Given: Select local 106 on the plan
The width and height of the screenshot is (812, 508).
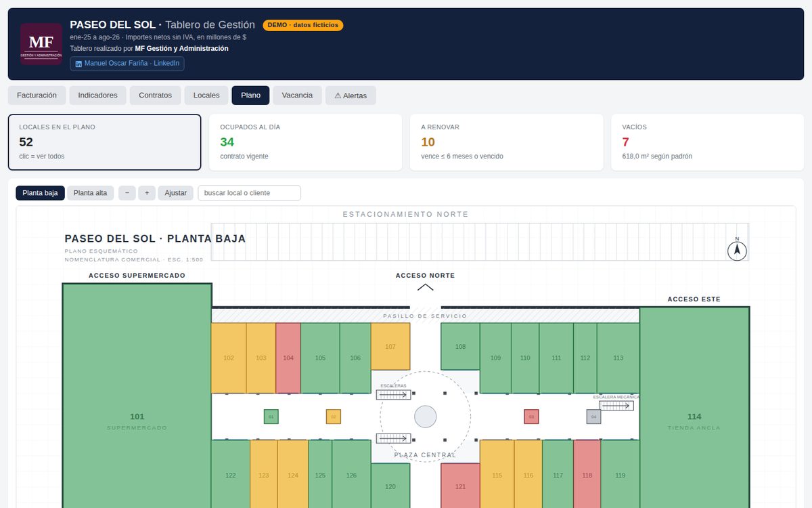Looking at the screenshot, I should point(355,358).
